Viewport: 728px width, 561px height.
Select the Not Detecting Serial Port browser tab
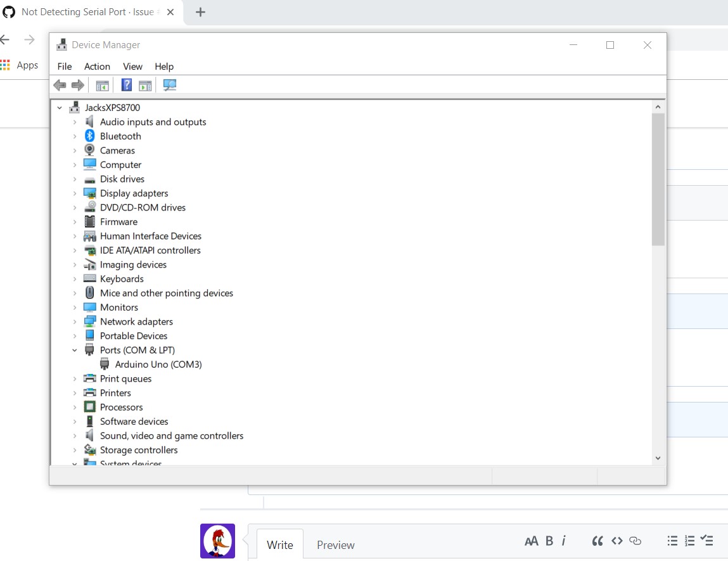click(x=87, y=12)
